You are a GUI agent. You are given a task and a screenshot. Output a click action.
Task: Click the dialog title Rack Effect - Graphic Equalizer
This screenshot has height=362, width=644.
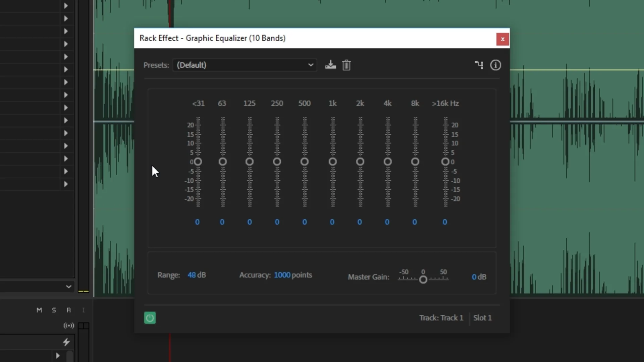click(x=213, y=38)
